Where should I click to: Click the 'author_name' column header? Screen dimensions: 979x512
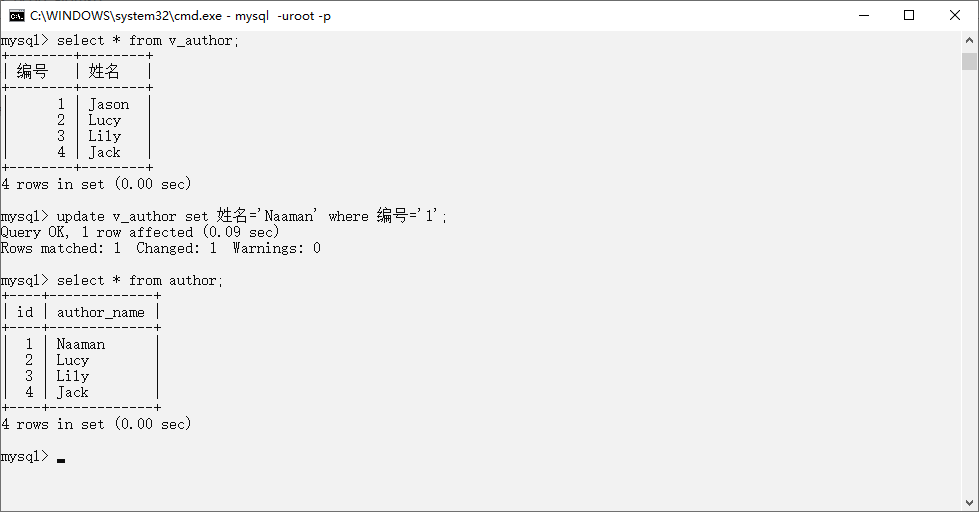[101, 312]
